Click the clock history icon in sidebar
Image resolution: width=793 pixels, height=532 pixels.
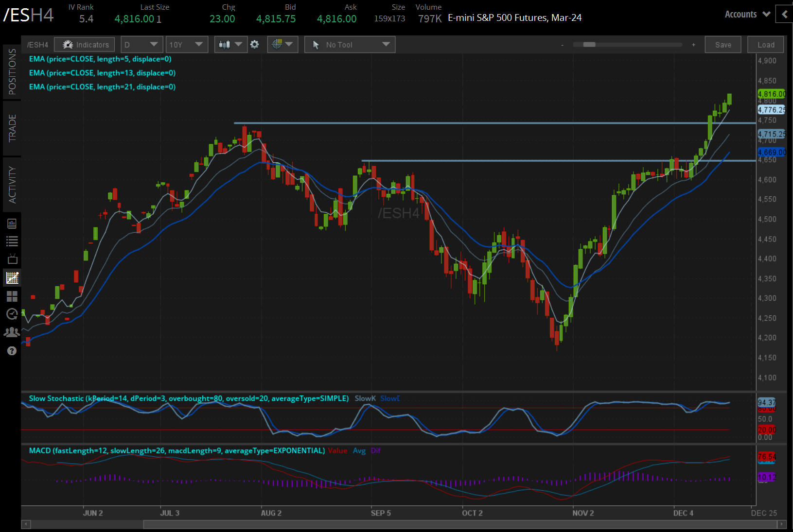pos(12,314)
